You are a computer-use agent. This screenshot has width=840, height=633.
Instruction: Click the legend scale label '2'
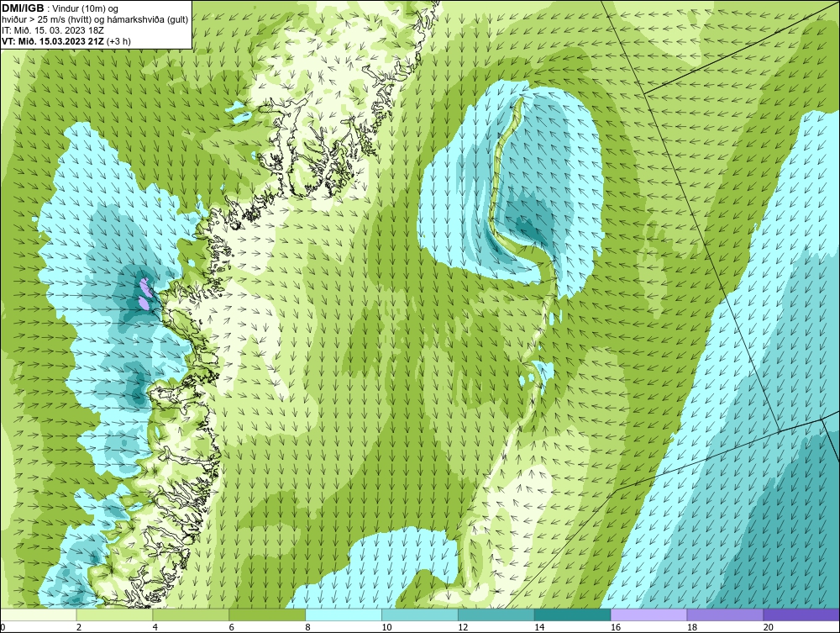[x=79, y=627]
